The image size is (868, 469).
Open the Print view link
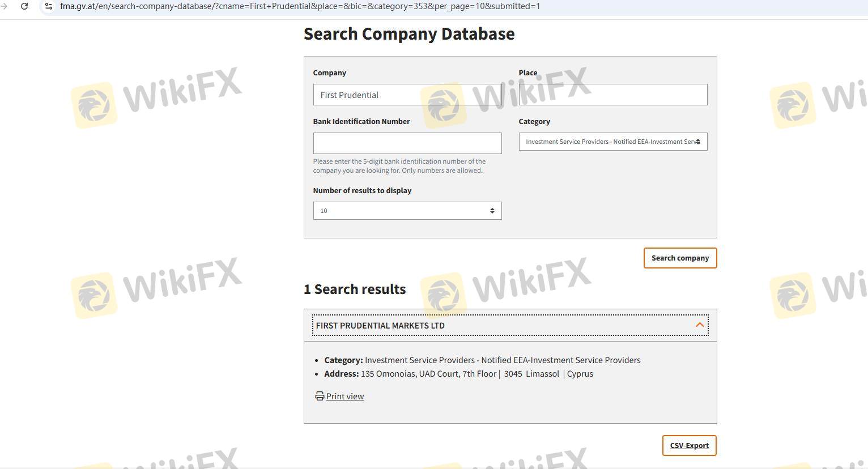click(344, 396)
